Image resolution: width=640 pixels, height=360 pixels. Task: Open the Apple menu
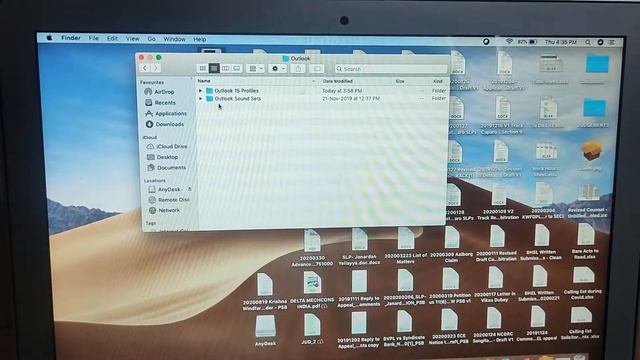pyautogui.click(x=49, y=38)
